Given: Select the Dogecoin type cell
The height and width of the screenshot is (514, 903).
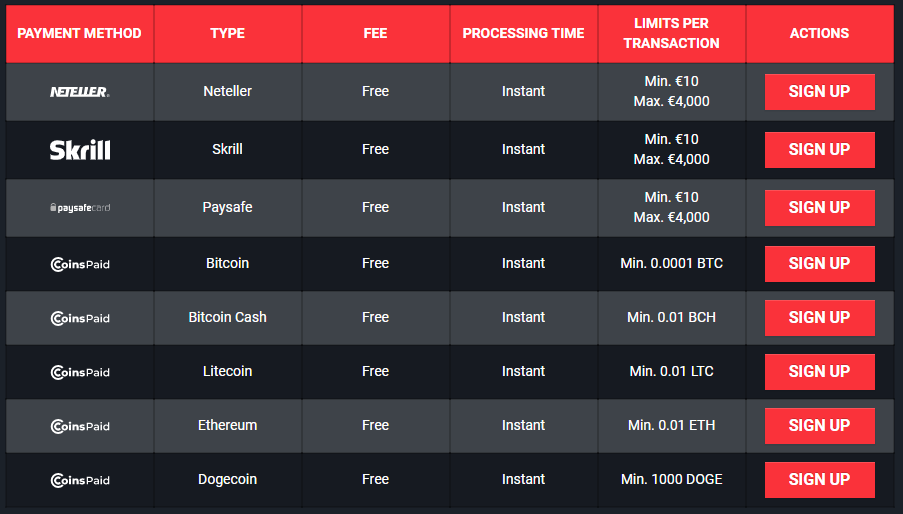Looking at the screenshot, I should coord(227,480).
